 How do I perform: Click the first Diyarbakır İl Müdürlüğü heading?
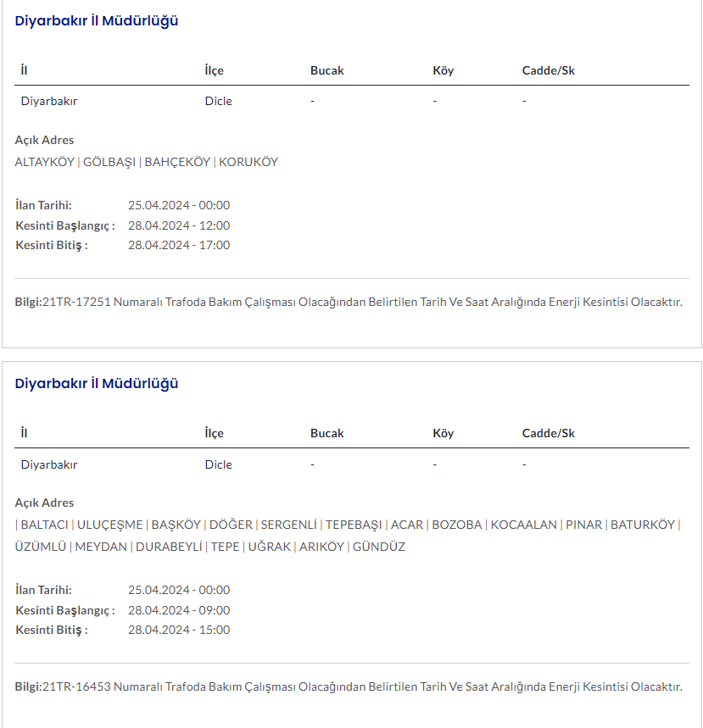coord(97,21)
